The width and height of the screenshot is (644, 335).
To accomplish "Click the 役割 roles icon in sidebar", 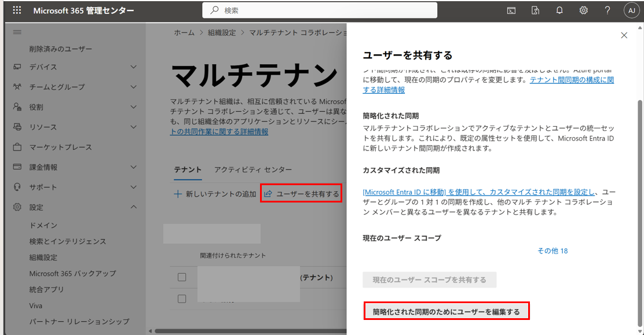I will (x=17, y=106).
